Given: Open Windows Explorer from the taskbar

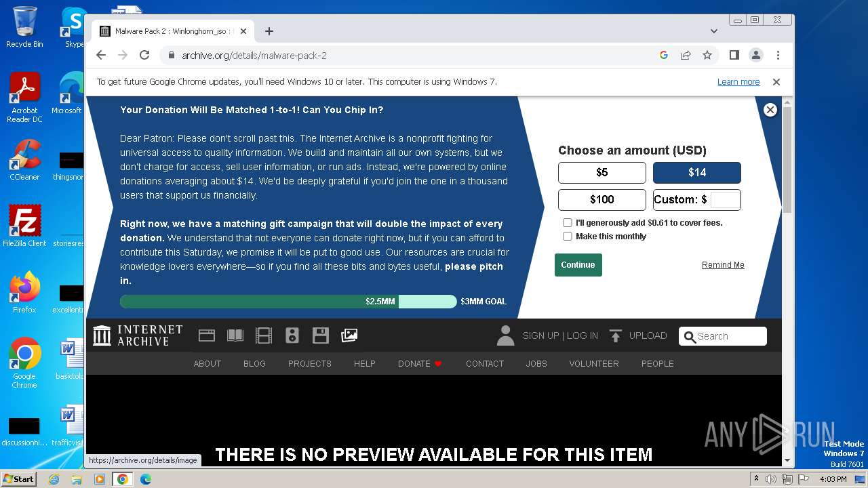Looking at the screenshot, I should [x=77, y=479].
